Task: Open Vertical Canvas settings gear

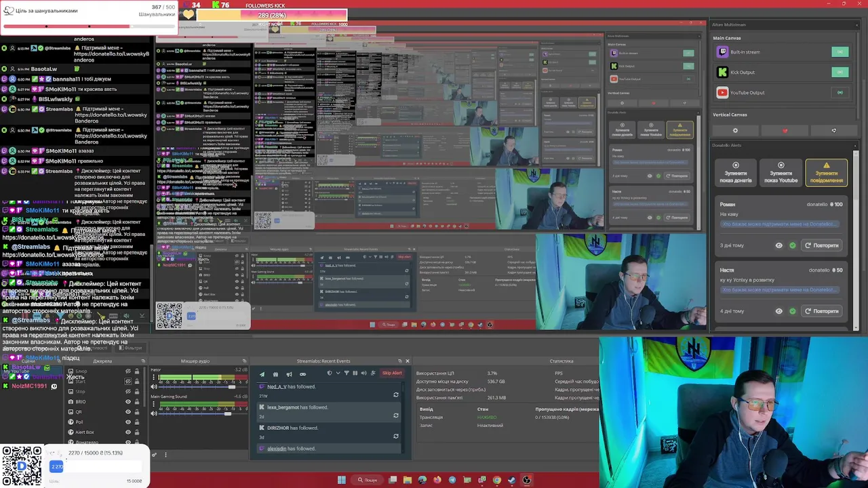Action: pos(735,131)
